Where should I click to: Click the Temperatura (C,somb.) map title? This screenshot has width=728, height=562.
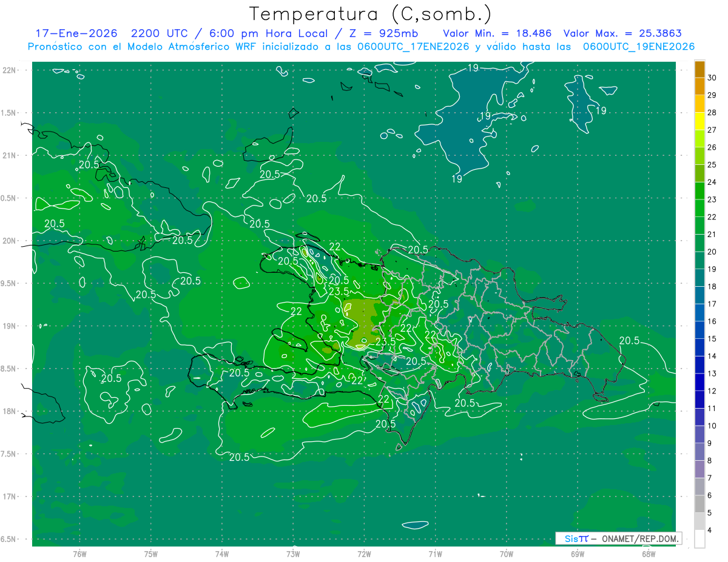coord(370,14)
